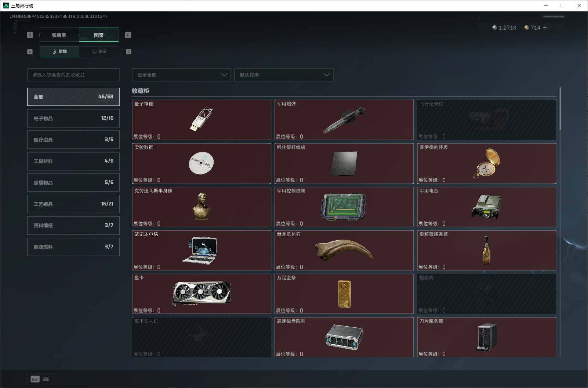This screenshot has width=588, height=388.
Task: Click the Esc 返回 back button
Action: [40, 379]
